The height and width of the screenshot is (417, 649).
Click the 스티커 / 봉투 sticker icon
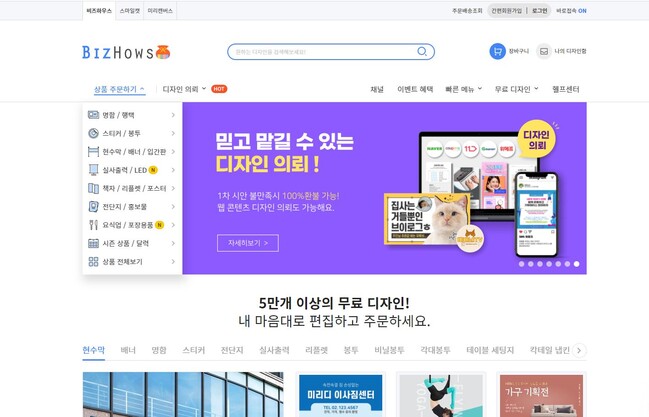coord(93,133)
